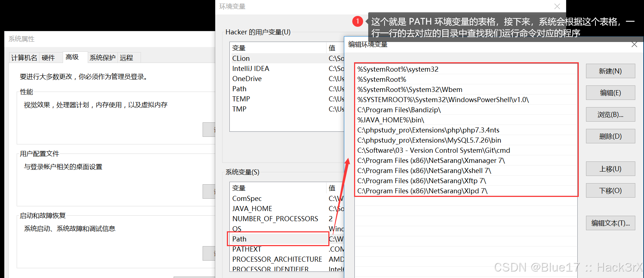Select OneDrive user variable row
Image resolution: width=644 pixels, height=278 pixels.
pyautogui.click(x=287, y=79)
